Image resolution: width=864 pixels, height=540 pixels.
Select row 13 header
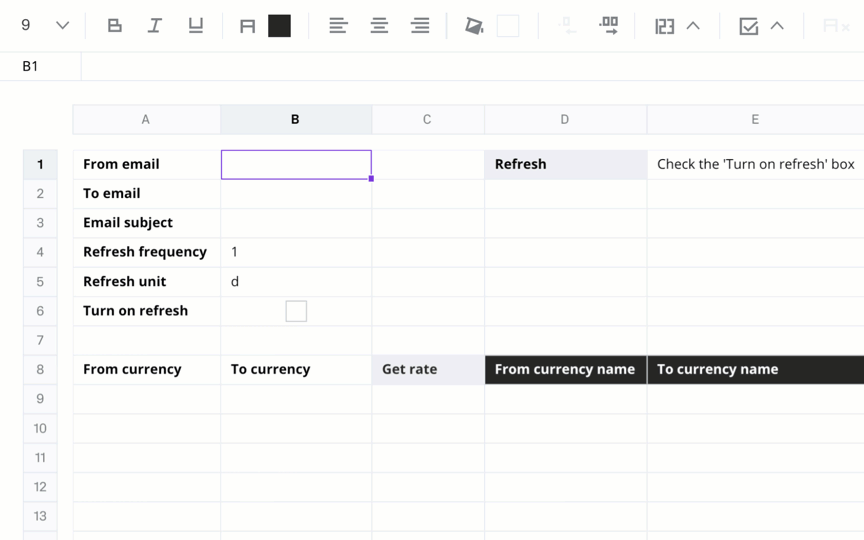click(40, 516)
